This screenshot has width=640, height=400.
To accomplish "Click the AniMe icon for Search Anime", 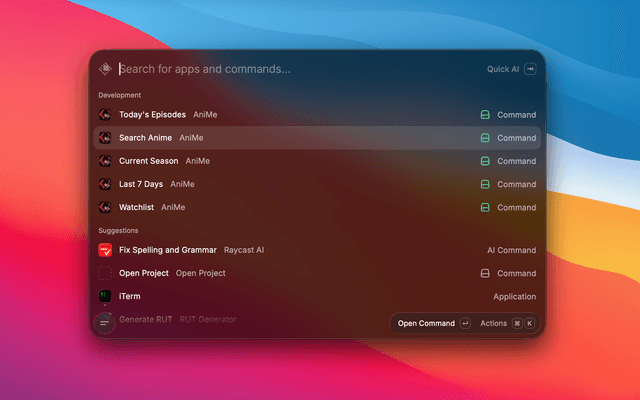I will coord(105,138).
